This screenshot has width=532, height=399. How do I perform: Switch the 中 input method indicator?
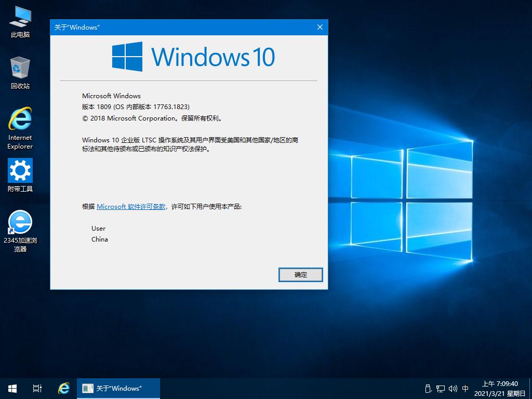point(465,389)
